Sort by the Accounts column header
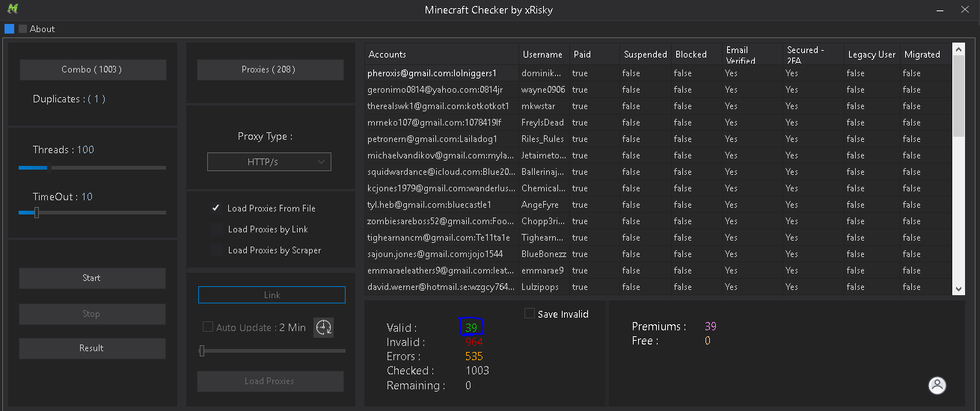 click(x=442, y=55)
